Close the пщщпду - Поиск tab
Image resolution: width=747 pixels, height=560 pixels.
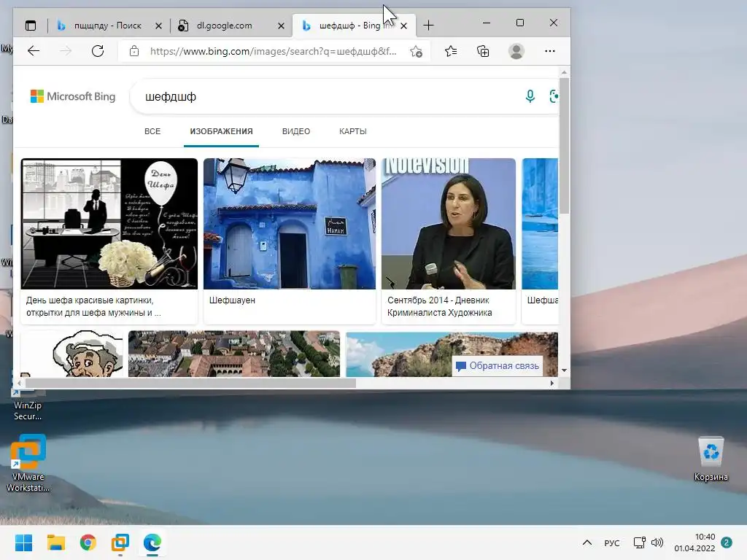tap(158, 26)
